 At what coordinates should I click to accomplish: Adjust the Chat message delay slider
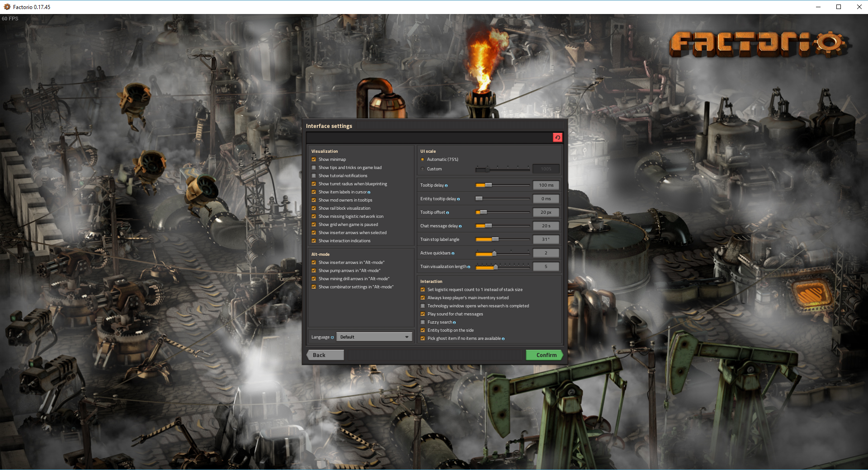click(502, 226)
